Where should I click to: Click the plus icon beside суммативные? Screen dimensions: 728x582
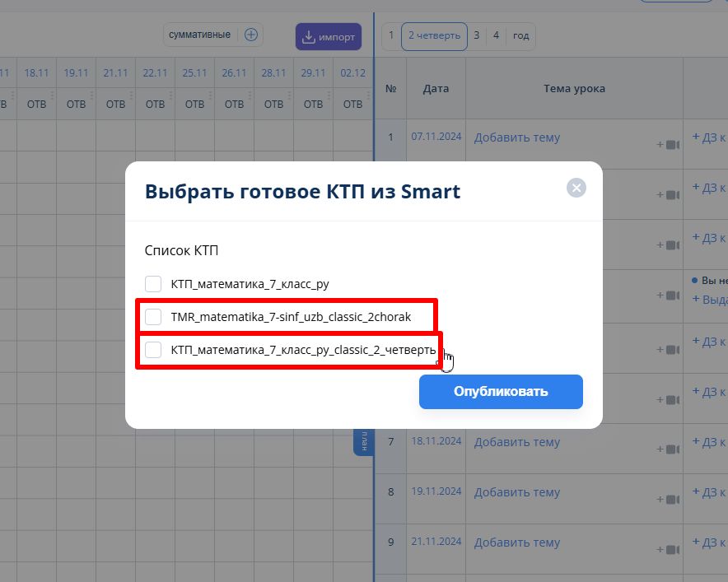pyautogui.click(x=250, y=35)
